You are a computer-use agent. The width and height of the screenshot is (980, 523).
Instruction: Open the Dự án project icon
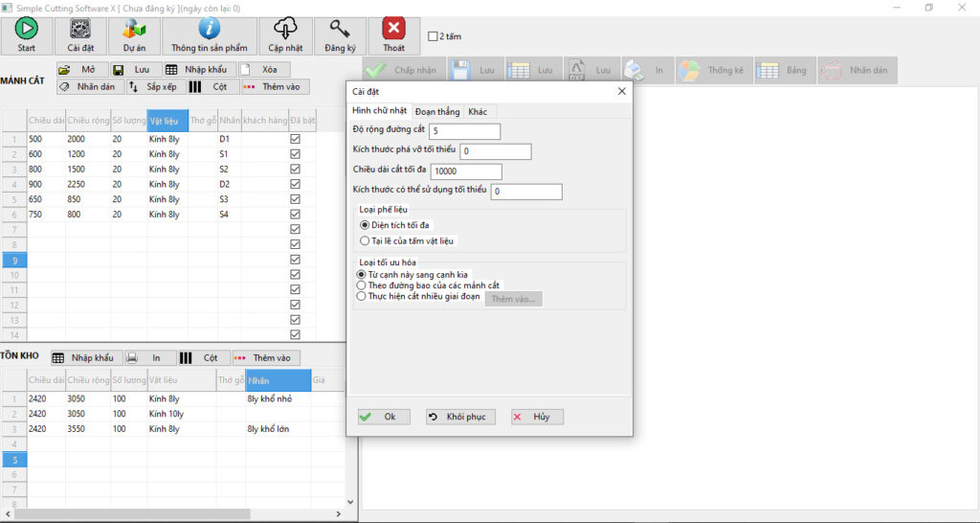click(134, 29)
